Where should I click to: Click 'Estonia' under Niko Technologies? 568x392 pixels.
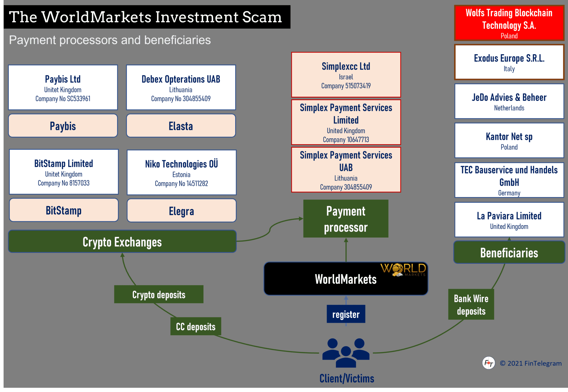tap(181, 175)
